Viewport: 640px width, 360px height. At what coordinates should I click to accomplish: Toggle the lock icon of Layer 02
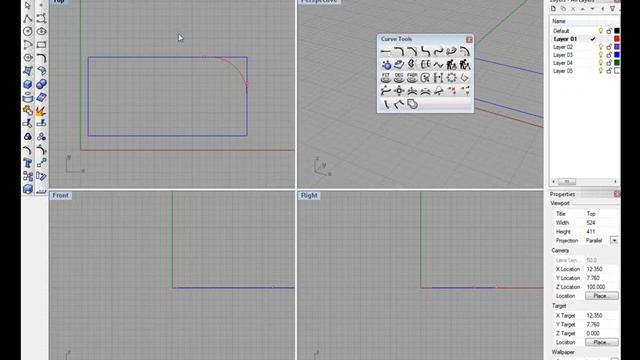[x=609, y=47]
